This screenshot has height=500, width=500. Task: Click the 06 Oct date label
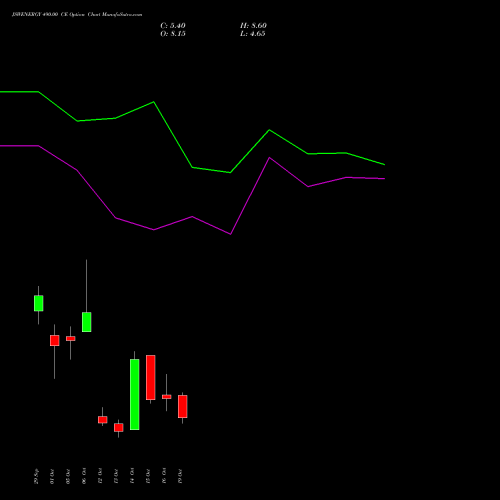(84, 477)
